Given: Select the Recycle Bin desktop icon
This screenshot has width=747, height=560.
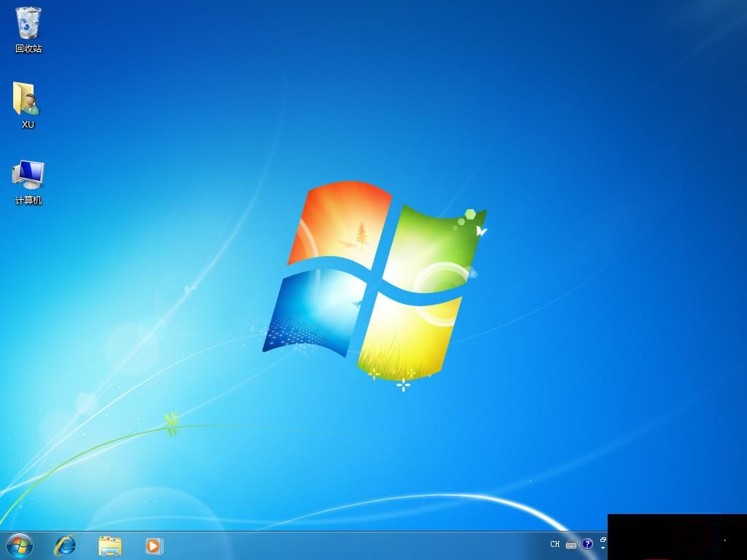Looking at the screenshot, I should point(28,23).
